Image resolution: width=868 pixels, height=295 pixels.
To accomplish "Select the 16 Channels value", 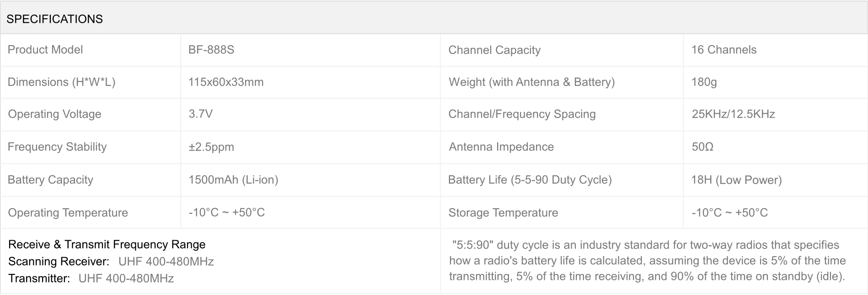I will 724,50.
